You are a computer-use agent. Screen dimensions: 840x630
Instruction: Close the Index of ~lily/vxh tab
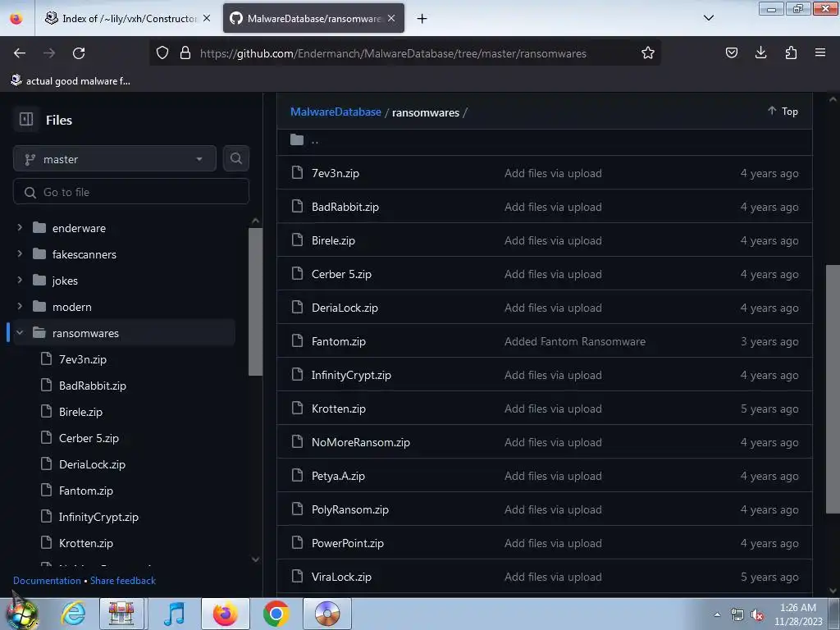tap(207, 18)
